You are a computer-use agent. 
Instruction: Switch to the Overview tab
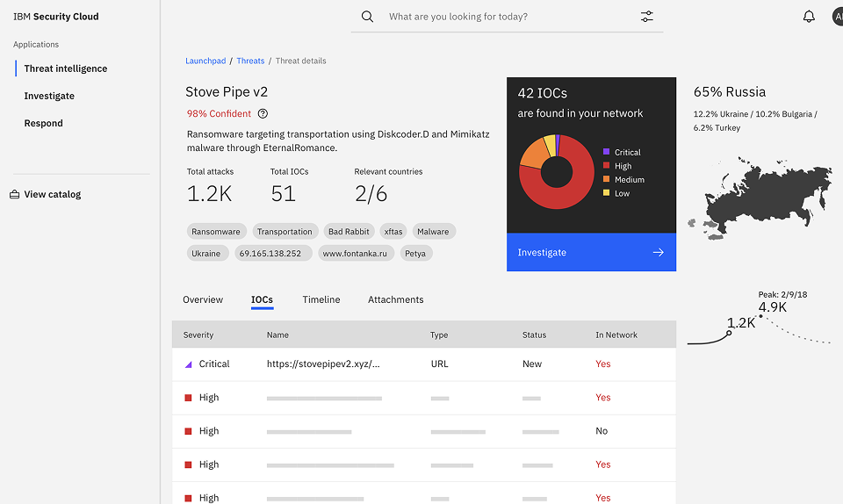(203, 299)
